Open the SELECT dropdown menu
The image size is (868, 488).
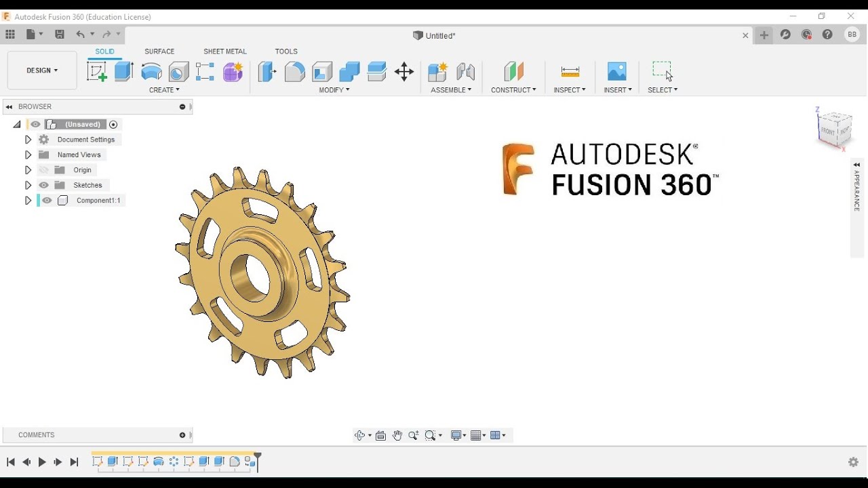pos(663,89)
